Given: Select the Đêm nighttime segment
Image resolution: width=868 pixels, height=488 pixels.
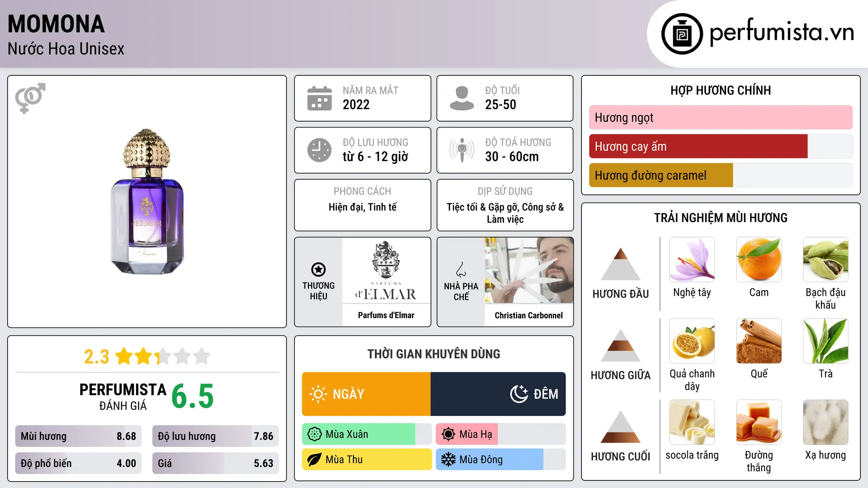Looking at the screenshot, I should pos(498,394).
